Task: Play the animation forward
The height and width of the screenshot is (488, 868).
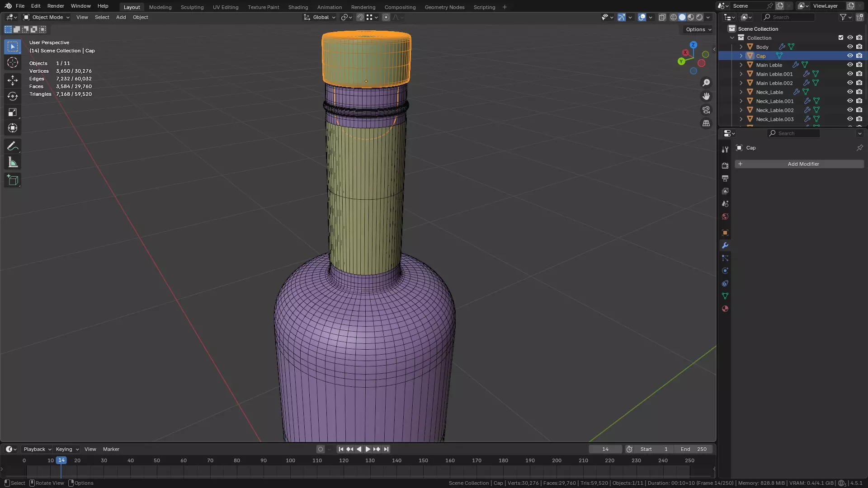Action: pos(368,449)
